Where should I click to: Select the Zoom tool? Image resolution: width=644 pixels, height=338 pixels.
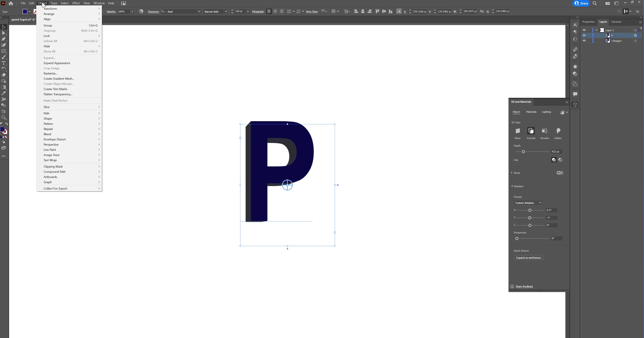point(4,118)
